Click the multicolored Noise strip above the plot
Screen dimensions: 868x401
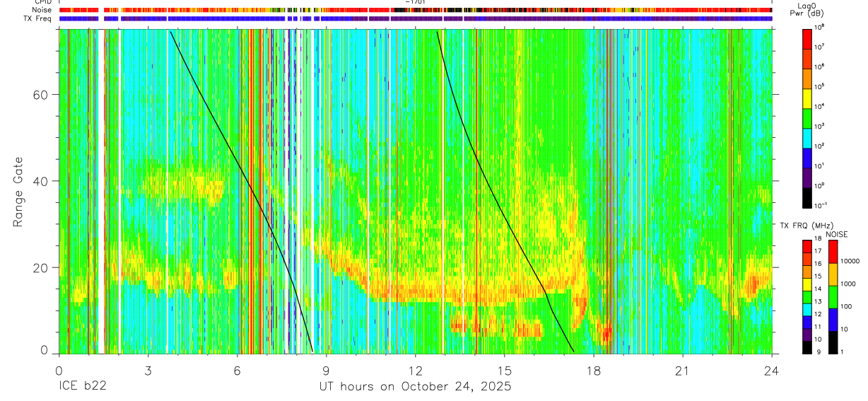416,10
